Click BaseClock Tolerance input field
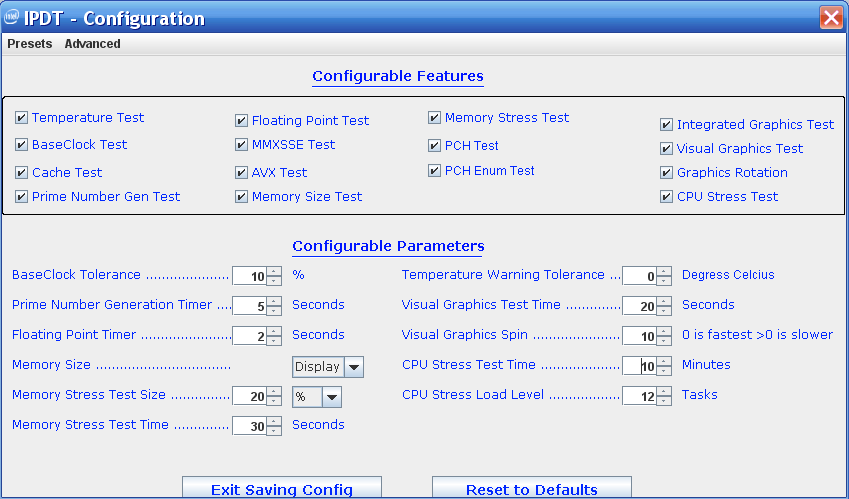849x499 pixels. (250, 276)
